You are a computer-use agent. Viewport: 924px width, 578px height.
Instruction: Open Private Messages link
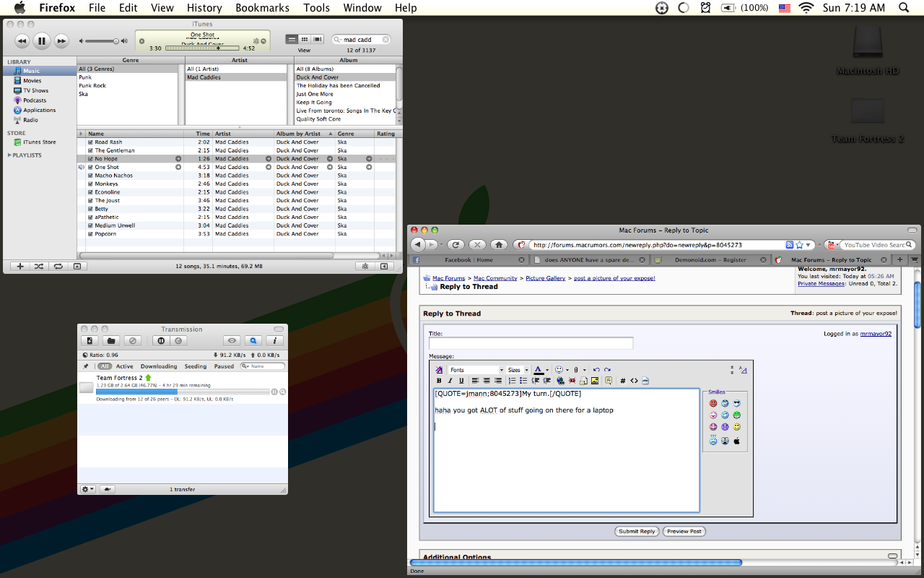821,284
